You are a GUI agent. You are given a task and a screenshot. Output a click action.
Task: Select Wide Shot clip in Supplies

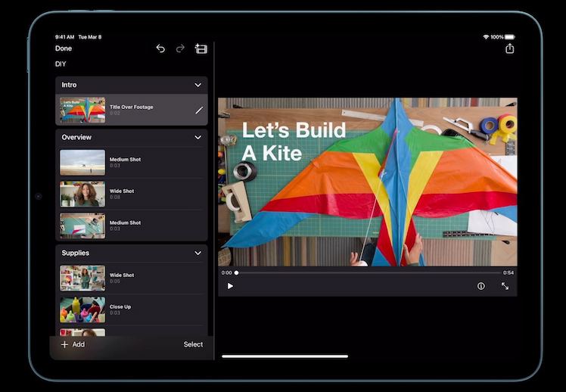click(82, 278)
